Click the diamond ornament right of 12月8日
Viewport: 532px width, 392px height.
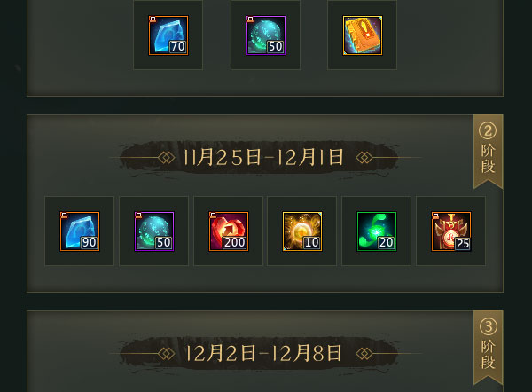[x=364, y=354]
